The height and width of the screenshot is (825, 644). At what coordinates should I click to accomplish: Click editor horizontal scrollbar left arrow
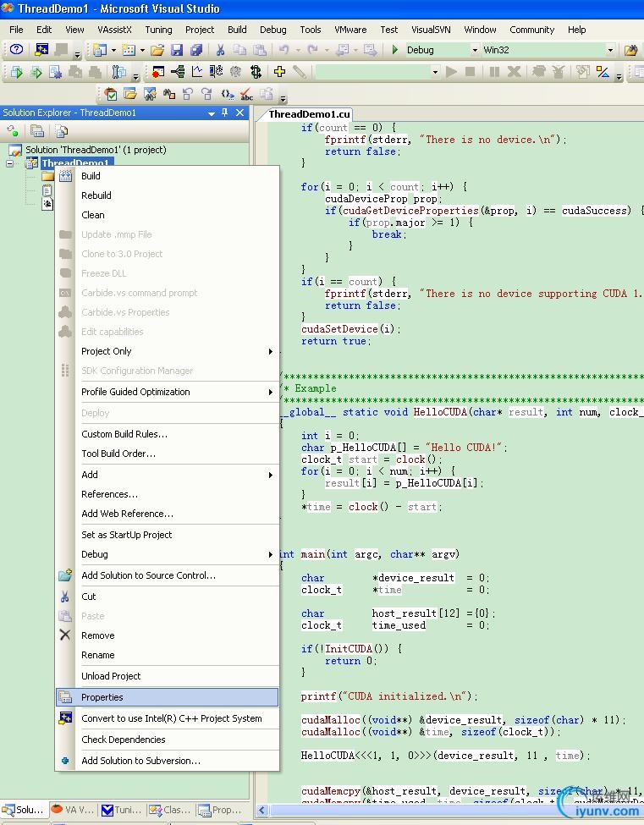261,811
